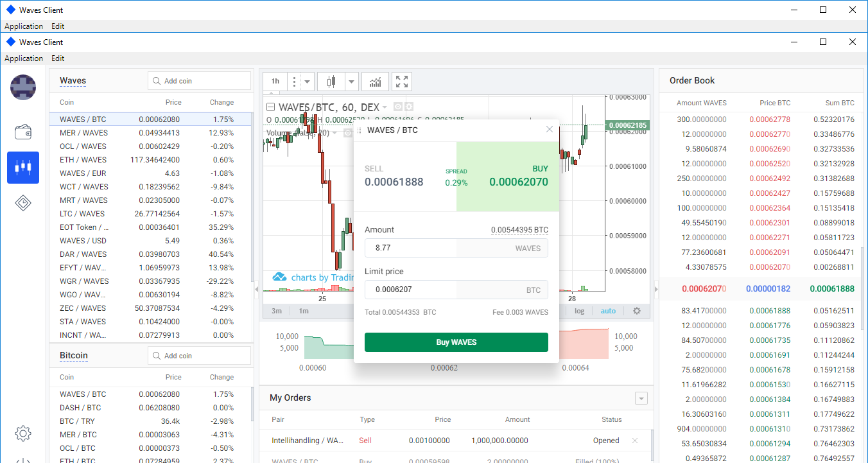Open the Application menu in front window
The width and height of the screenshot is (868, 463).
pyautogui.click(x=24, y=58)
